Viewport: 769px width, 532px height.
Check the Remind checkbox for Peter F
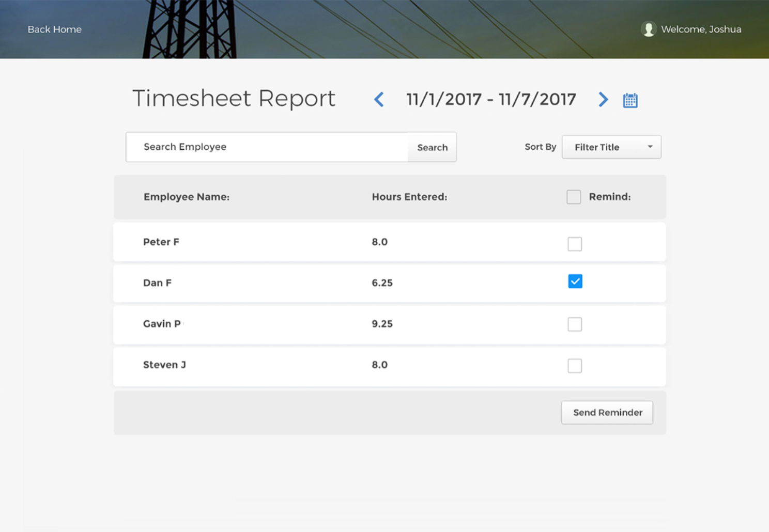[x=575, y=244]
